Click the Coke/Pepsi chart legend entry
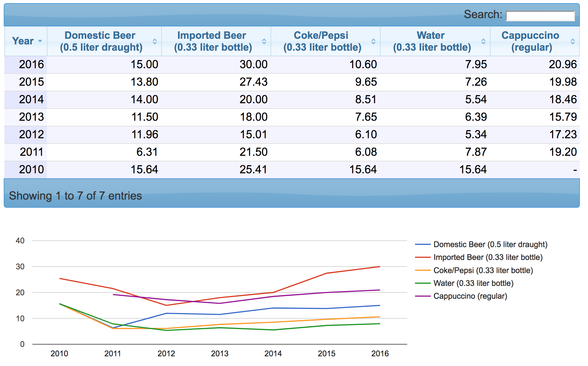Screen dimensions: 588x366 click(474, 270)
